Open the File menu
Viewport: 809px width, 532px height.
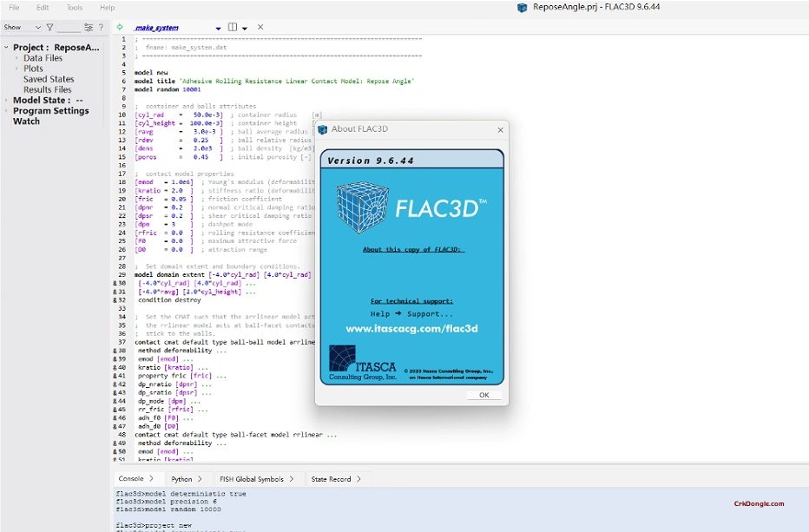14,7
